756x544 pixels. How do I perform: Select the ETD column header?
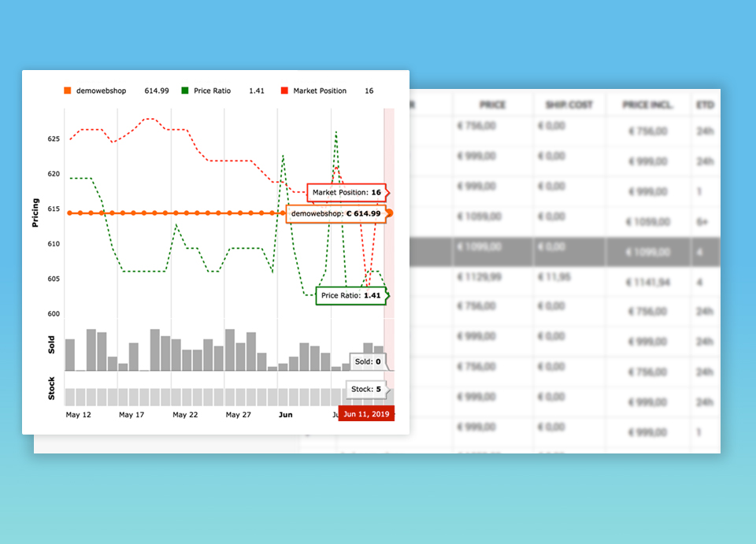704,105
